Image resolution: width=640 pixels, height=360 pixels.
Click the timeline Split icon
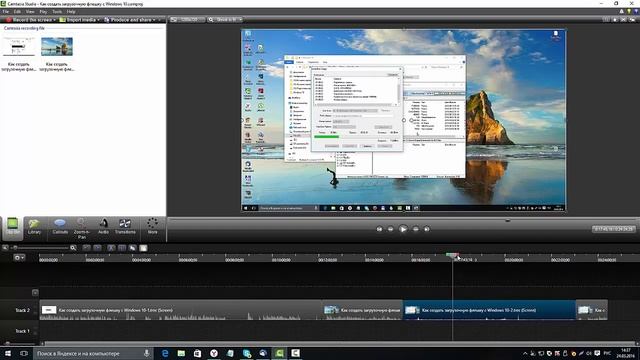click(x=122, y=248)
